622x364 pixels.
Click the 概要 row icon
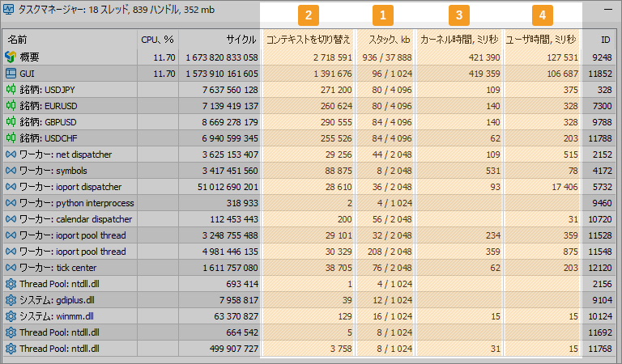coord(11,57)
